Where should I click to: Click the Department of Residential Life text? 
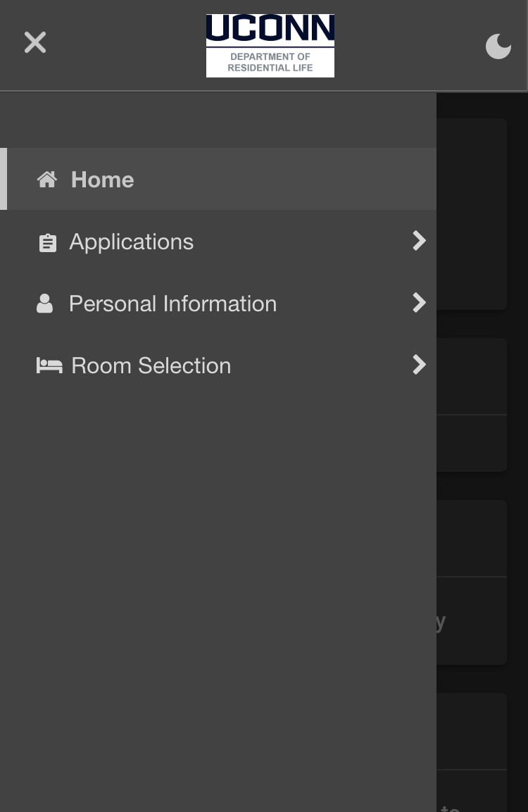coord(270,62)
